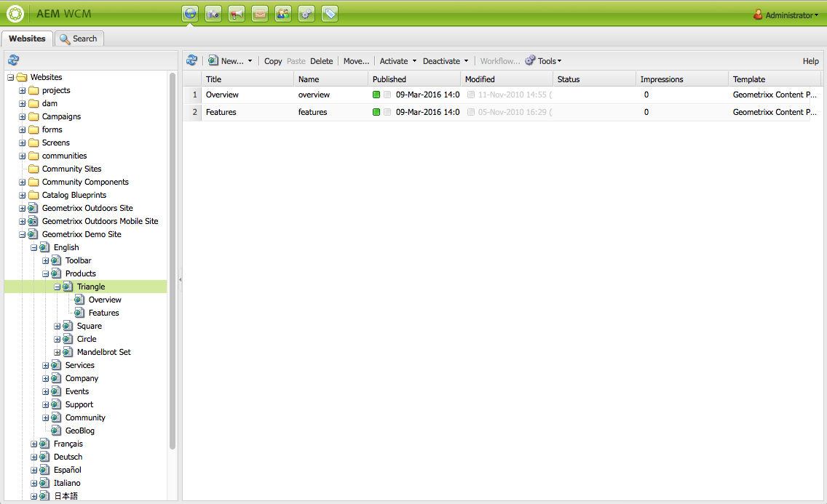Sort by the Title column header
The image size is (827, 504).
pyautogui.click(x=248, y=79)
